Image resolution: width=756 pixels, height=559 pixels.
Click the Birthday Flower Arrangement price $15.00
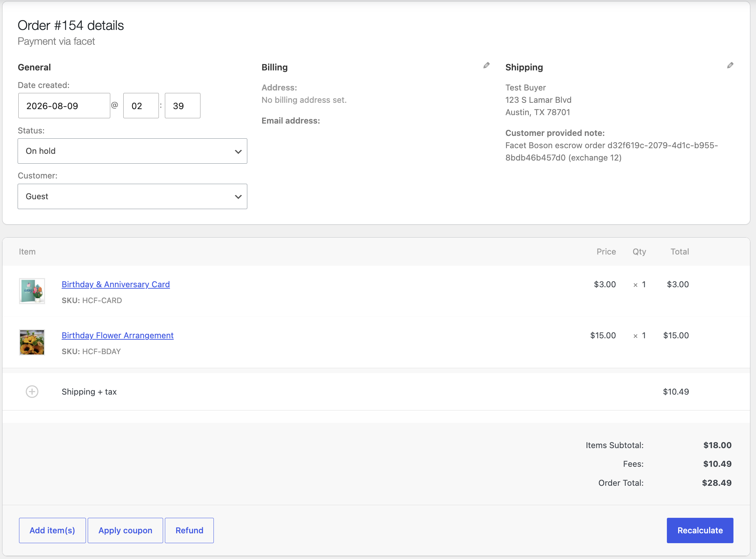point(603,335)
